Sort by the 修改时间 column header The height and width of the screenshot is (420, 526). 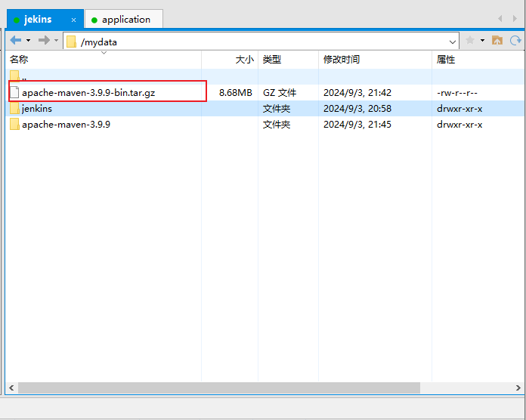pos(375,60)
